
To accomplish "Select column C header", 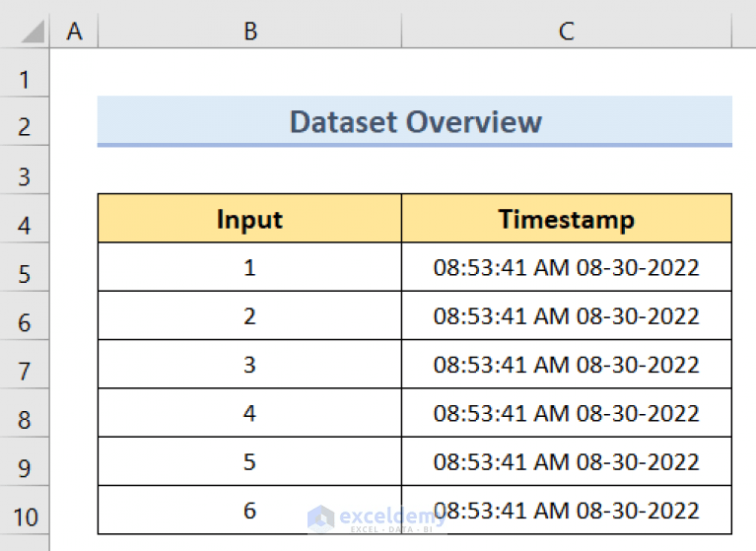I will (x=567, y=32).
